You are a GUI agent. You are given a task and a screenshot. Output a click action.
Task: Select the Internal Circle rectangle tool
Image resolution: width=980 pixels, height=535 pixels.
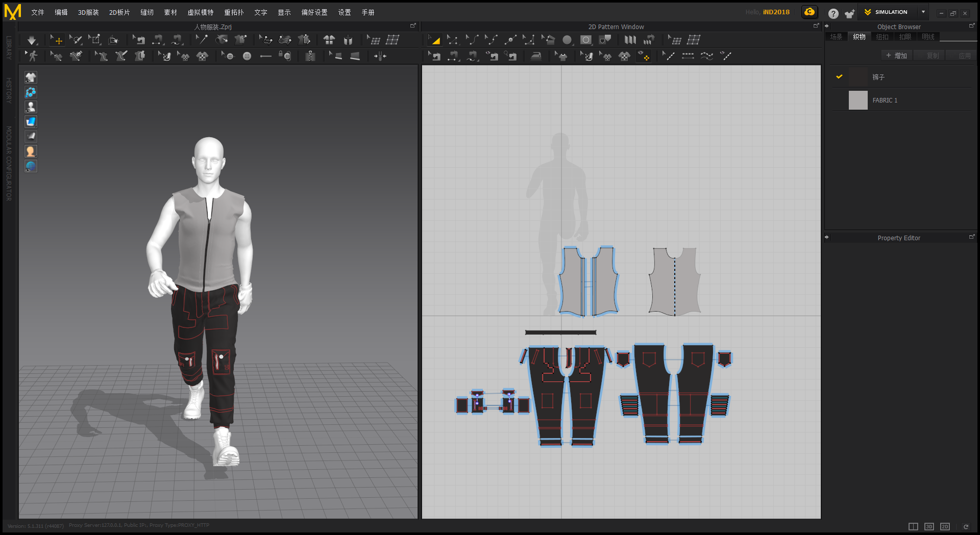(x=586, y=40)
